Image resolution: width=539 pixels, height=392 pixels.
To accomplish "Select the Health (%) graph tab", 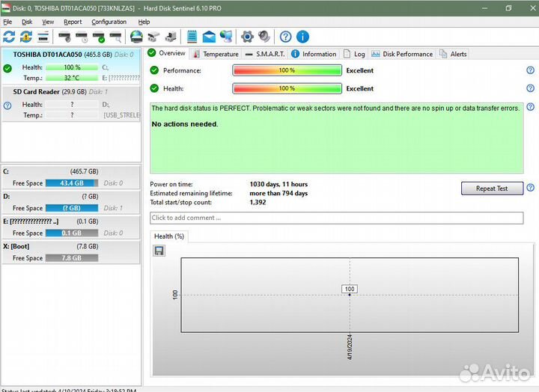I will tap(168, 236).
